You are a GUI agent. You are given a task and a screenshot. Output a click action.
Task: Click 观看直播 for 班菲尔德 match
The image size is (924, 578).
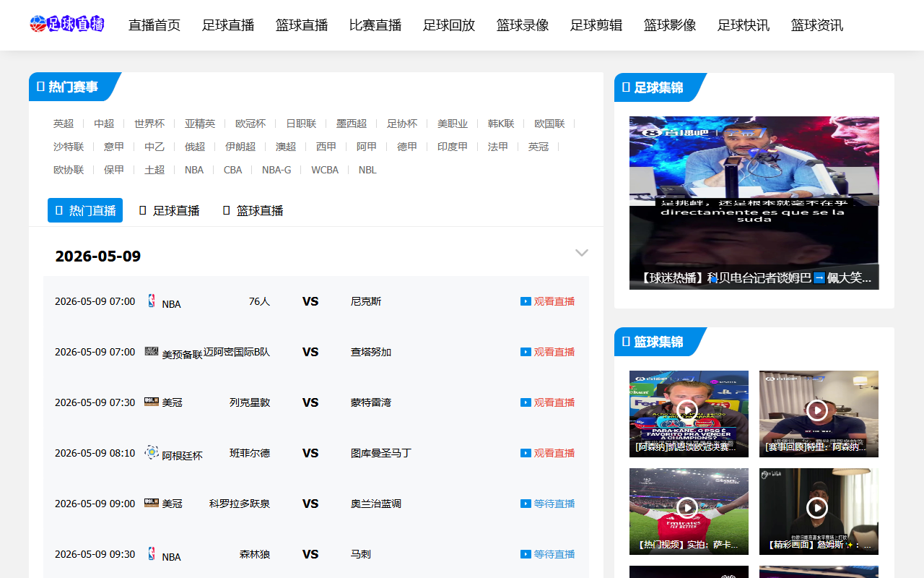click(x=554, y=453)
